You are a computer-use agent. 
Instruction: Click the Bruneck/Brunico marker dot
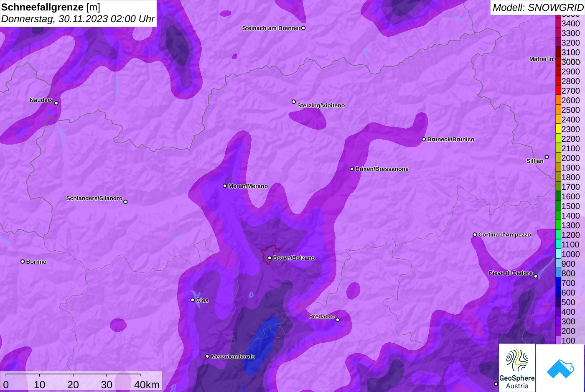point(424,139)
